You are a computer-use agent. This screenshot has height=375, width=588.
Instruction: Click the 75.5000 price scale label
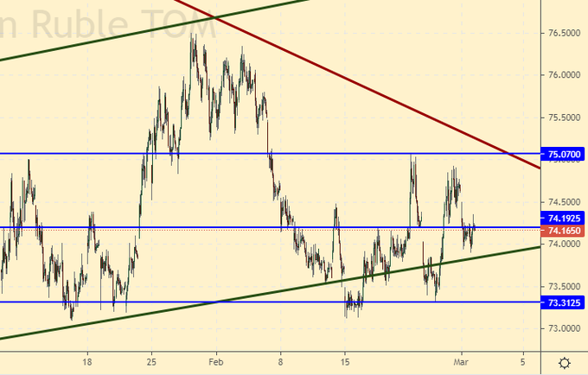564,118
